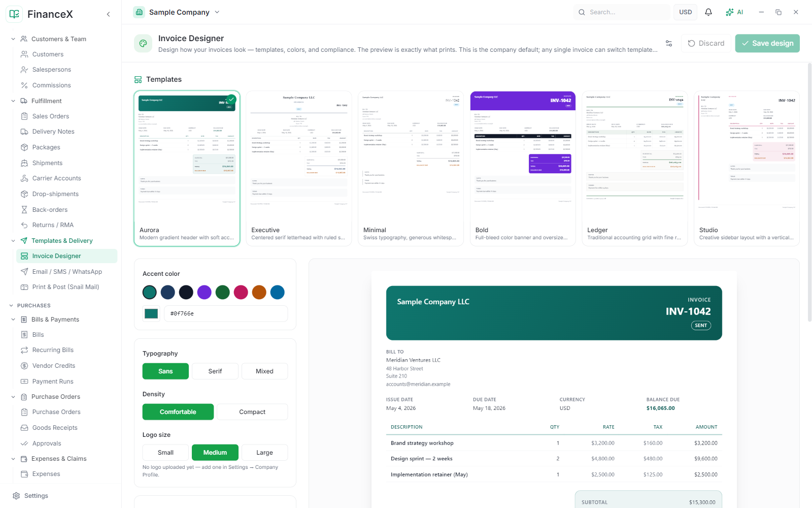This screenshot has width=812, height=508.
Task: Click the Commissions percent icon
Action: pos(24,85)
